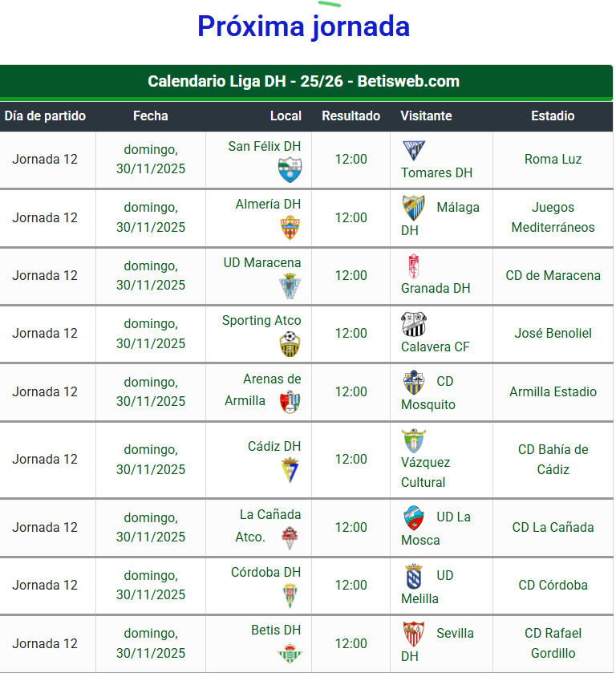This screenshot has height=673, width=616.
Task: Click the San Félix DH team crest
Action: 290,170
